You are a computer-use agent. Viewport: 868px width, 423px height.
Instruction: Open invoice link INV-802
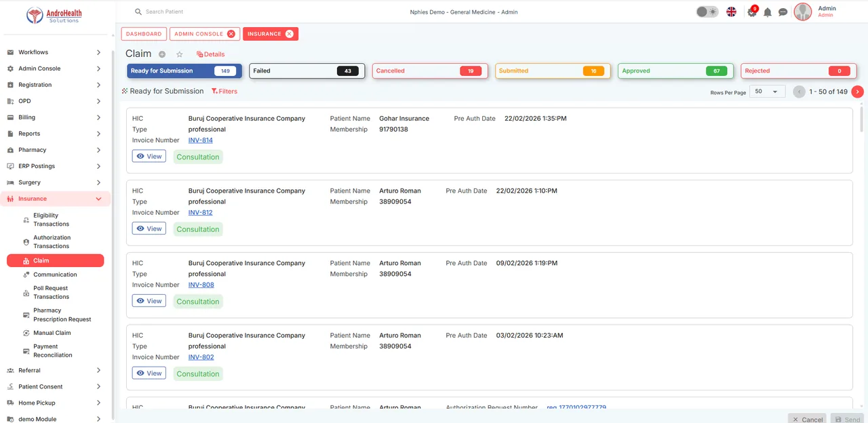click(201, 357)
